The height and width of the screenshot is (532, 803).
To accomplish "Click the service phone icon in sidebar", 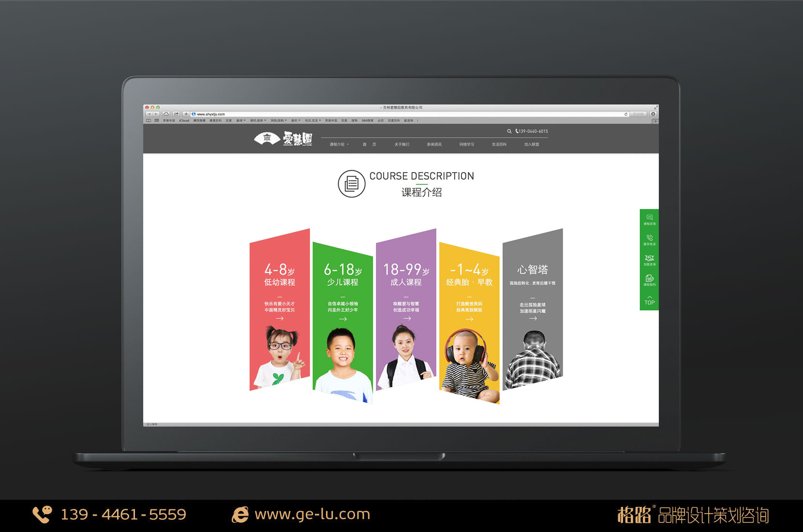I will [649, 238].
